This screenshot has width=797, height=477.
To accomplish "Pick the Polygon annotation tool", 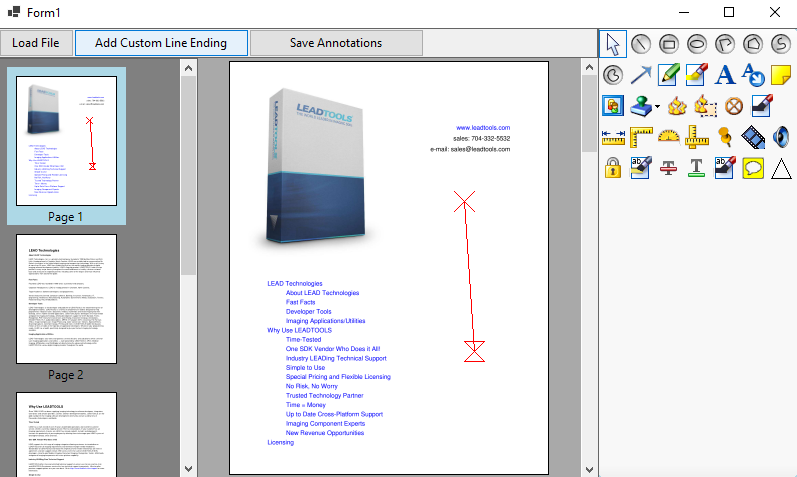I will [x=753, y=44].
